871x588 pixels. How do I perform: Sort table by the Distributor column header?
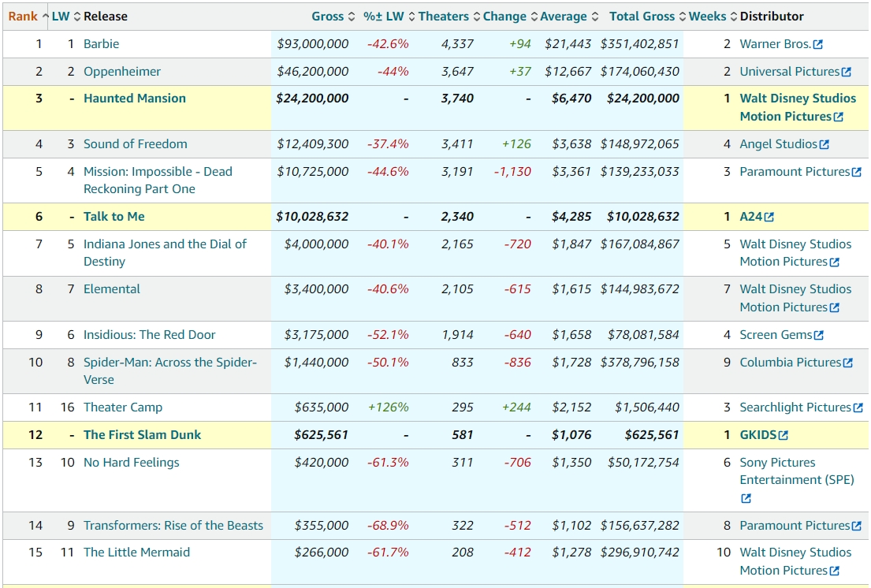(x=772, y=17)
